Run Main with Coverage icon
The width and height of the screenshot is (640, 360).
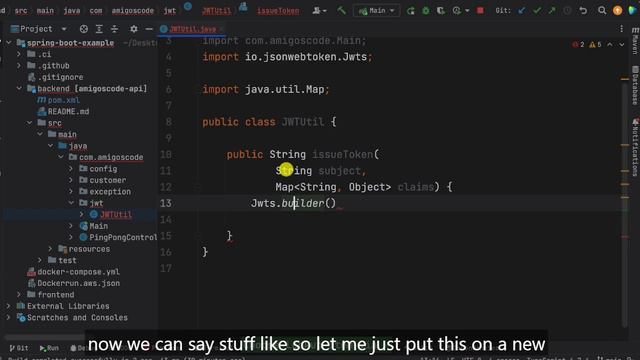[x=441, y=11]
